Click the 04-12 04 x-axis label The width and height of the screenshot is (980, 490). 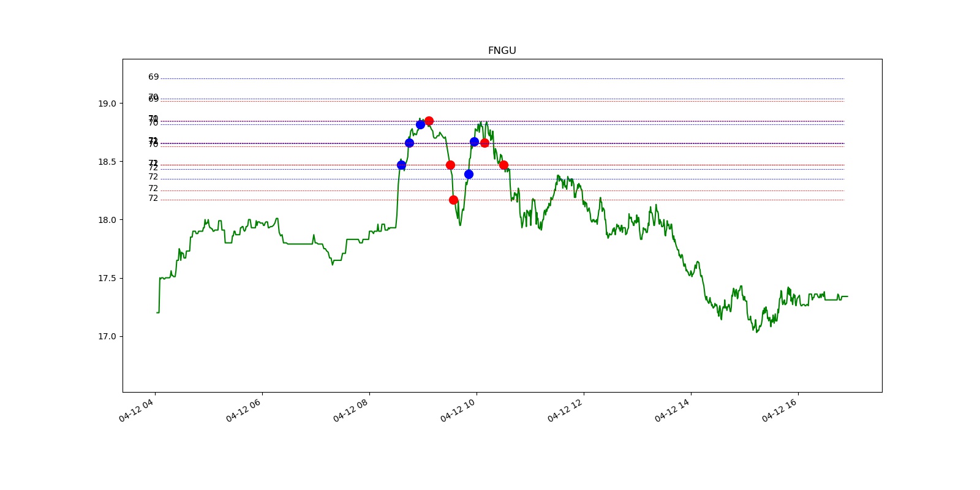point(136,410)
